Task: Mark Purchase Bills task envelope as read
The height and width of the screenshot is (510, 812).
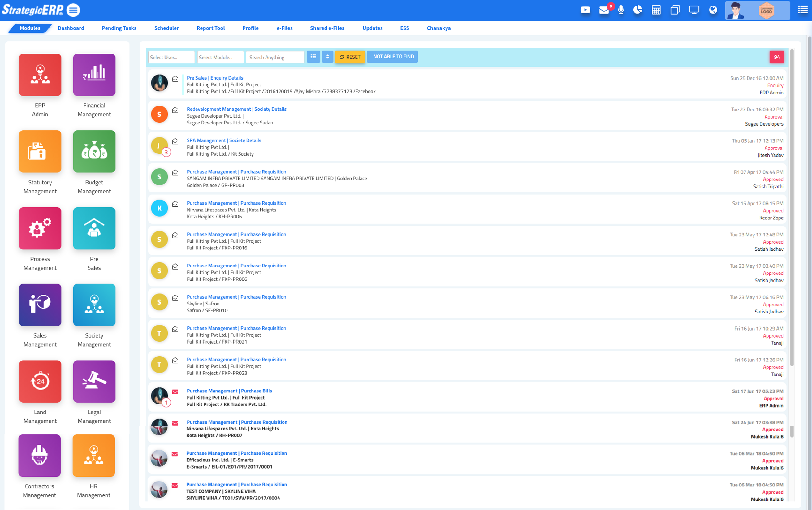Action: [x=175, y=391]
